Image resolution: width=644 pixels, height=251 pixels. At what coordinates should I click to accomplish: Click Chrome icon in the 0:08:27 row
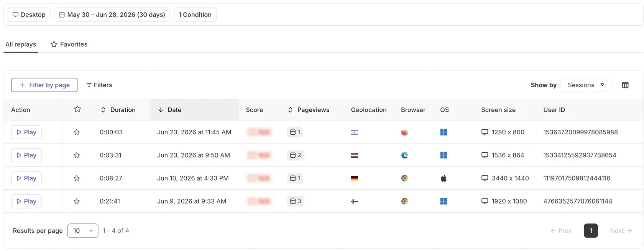tap(404, 178)
